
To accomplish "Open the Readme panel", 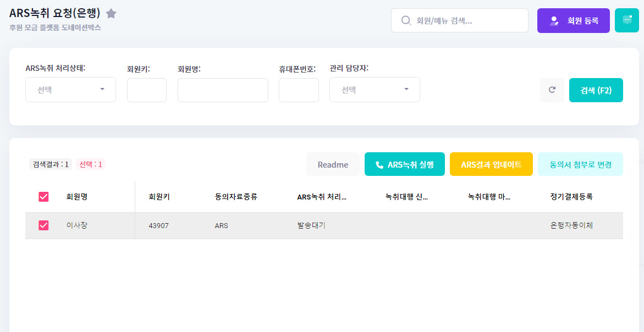I will point(333,164).
